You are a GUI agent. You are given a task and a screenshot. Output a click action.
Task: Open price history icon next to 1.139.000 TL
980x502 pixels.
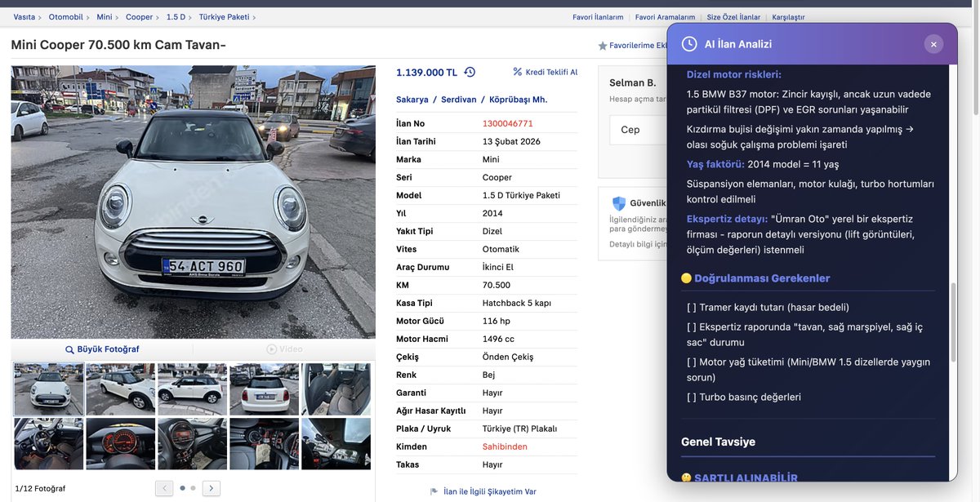(470, 72)
